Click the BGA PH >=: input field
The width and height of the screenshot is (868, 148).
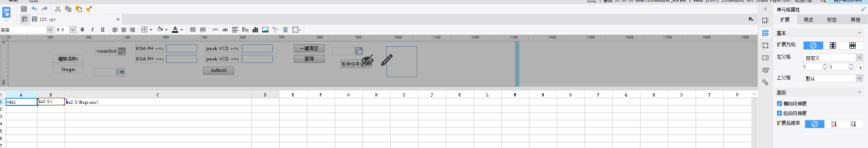coord(182,48)
